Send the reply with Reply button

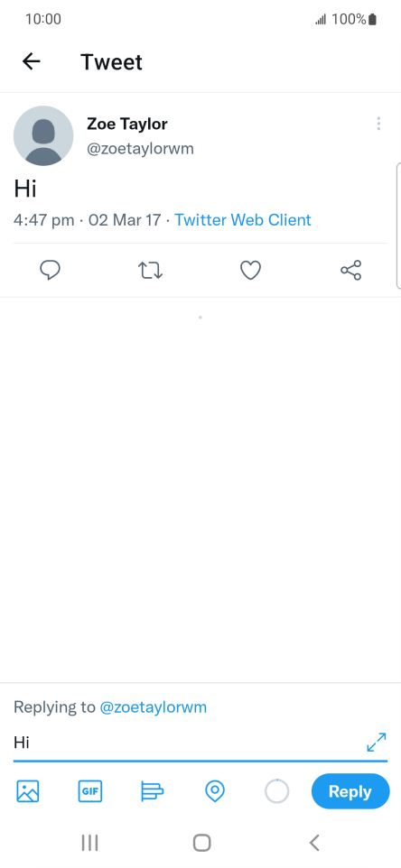click(x=350, y=791)
